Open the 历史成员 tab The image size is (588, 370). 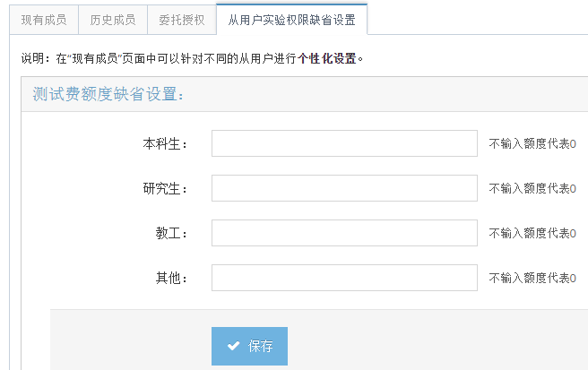(x=113, y=19)
